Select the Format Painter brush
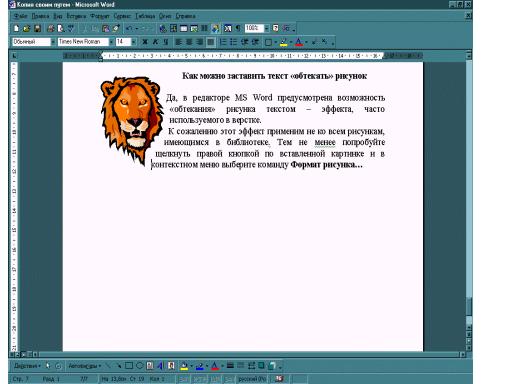Screen dimensions: 512x384 (116, 28)
